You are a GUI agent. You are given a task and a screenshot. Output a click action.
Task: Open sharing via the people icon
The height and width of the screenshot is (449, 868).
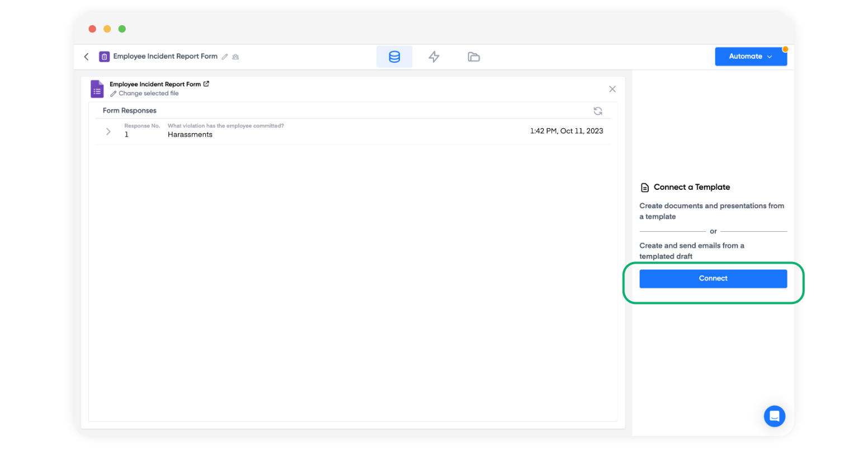(x=235, y=57)
